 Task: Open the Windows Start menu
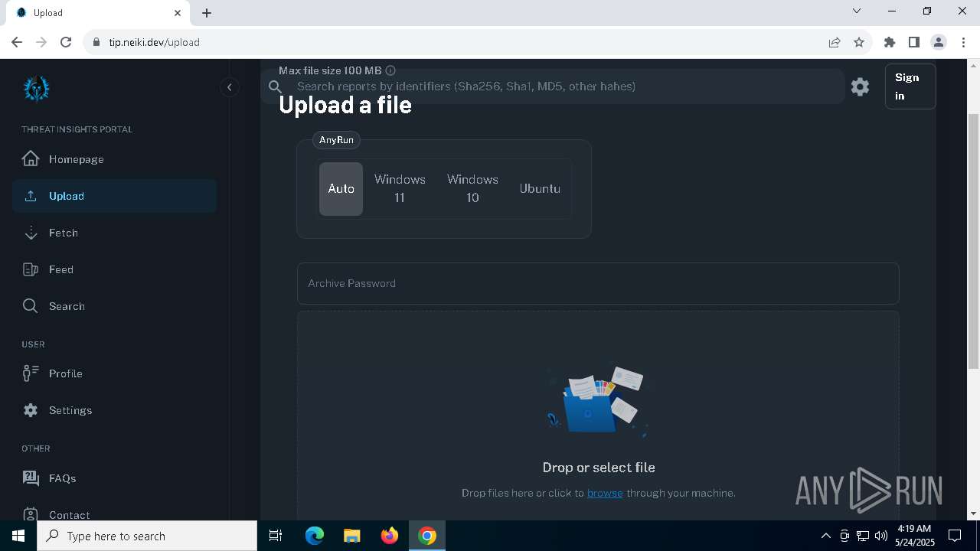click(x=18, y=536)
